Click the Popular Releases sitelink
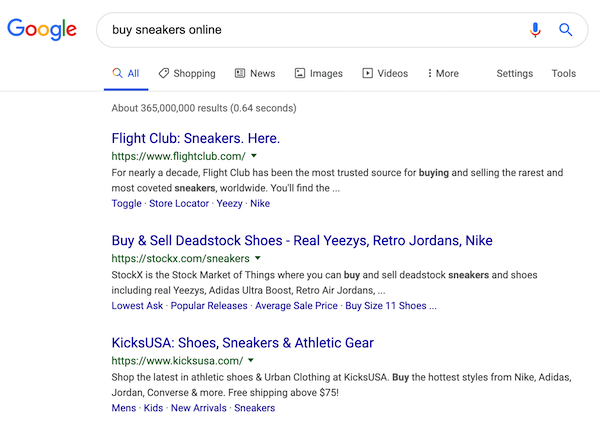This screenshot has height=426, width=600. click(x=209, y=305)
